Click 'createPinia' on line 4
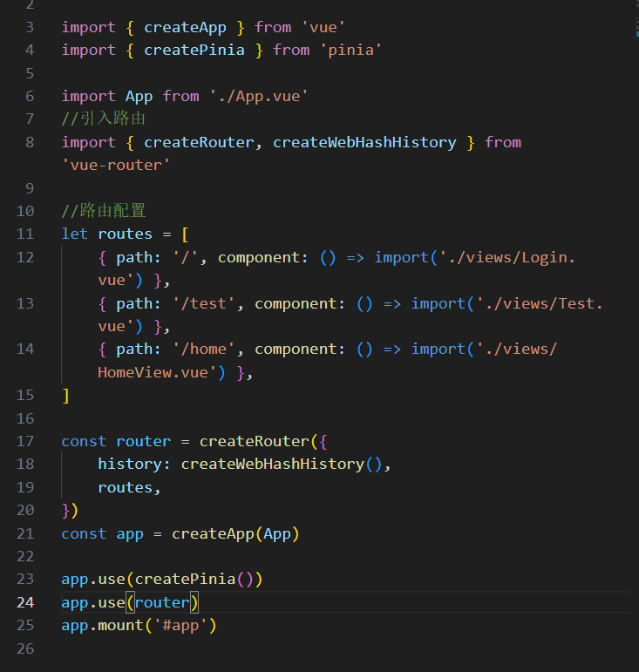The image size is (639, 672). point(194,51)
